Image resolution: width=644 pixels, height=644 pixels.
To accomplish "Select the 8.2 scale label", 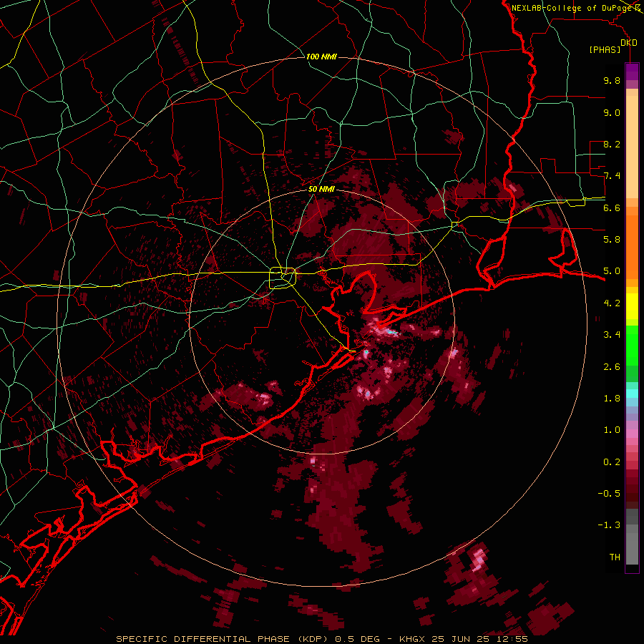I will pyautogui.click(x=612, y=144).
